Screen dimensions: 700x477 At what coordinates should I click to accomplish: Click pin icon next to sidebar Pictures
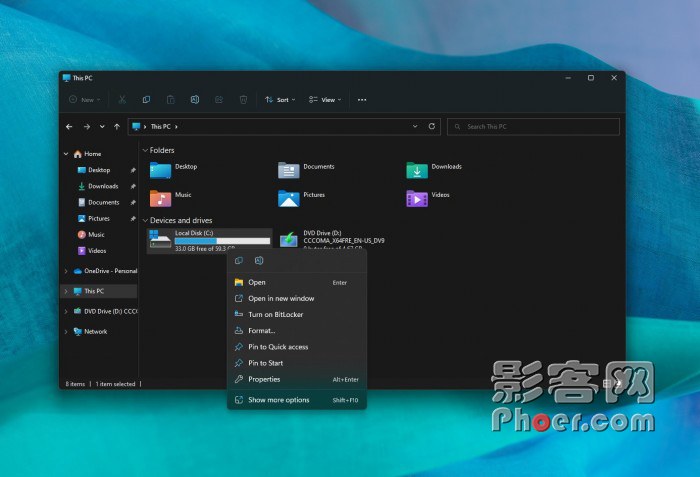[x=133, y=219]
